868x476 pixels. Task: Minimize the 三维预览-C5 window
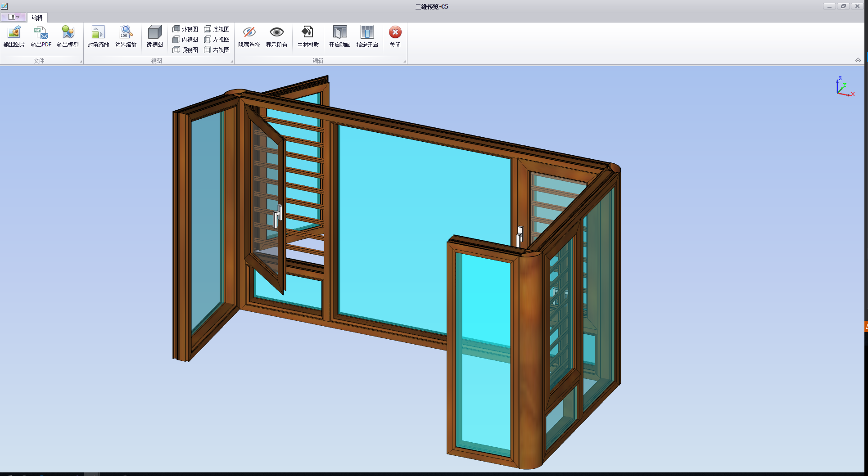tap(829, 6)
